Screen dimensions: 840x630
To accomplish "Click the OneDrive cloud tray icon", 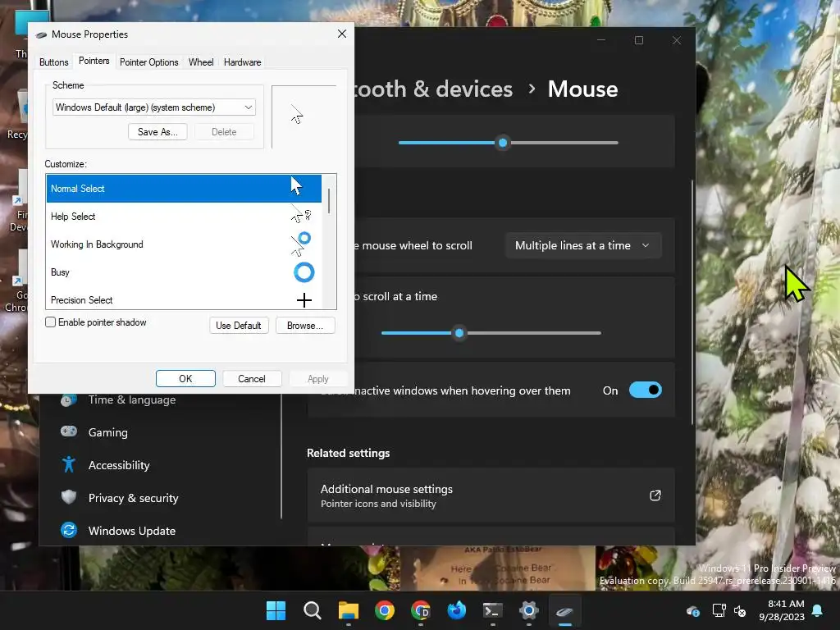I will (x=692, y=610).
